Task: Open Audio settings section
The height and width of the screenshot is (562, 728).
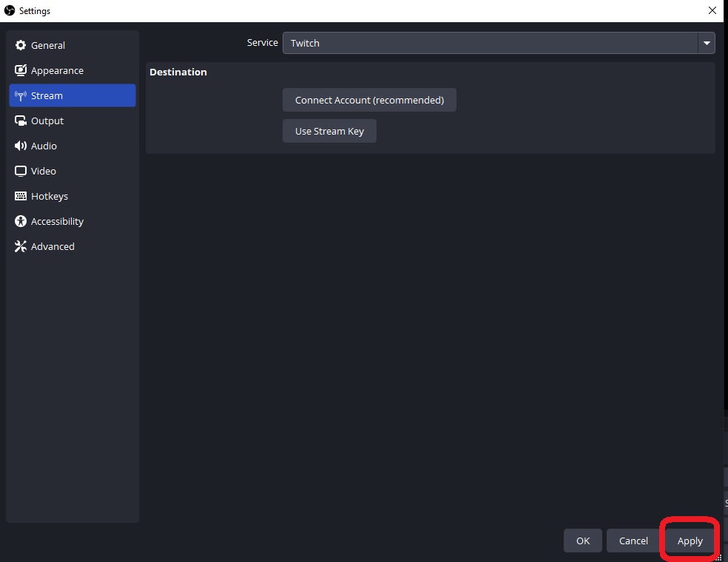Action: click(x=73, y=146)
